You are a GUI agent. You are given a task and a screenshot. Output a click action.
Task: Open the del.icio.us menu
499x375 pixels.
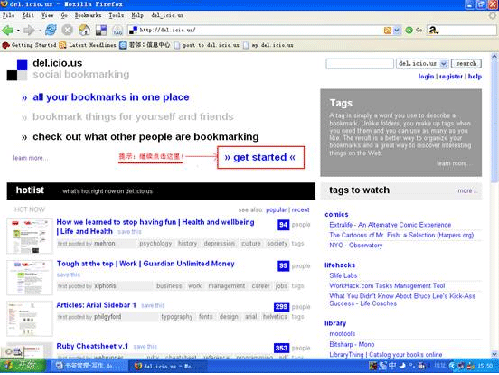coord(167,15)
